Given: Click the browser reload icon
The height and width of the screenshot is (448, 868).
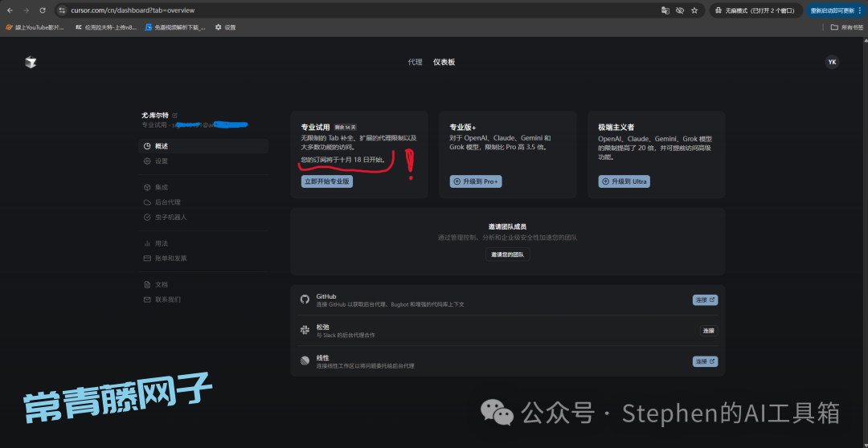Looking at the screenshot, I should point(41,10).
